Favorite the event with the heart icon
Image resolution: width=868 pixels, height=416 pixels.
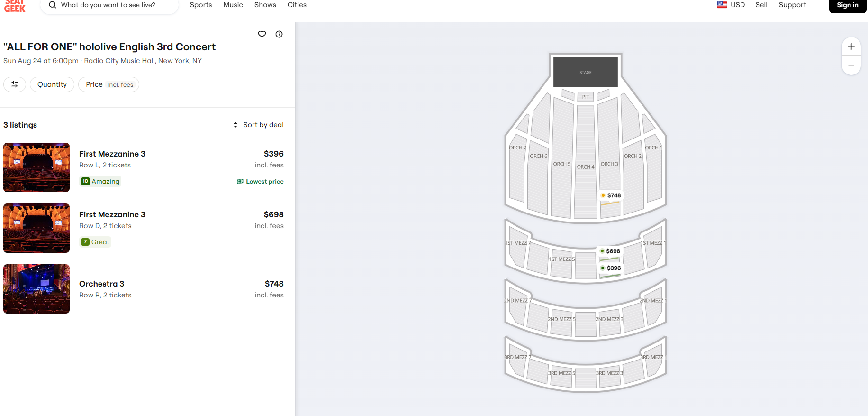(262, 34)
